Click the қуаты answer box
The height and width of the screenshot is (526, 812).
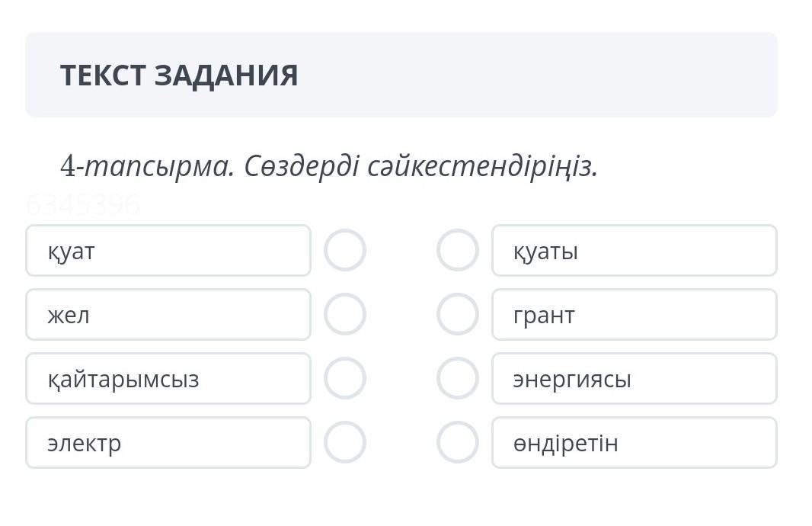[634, 250]
